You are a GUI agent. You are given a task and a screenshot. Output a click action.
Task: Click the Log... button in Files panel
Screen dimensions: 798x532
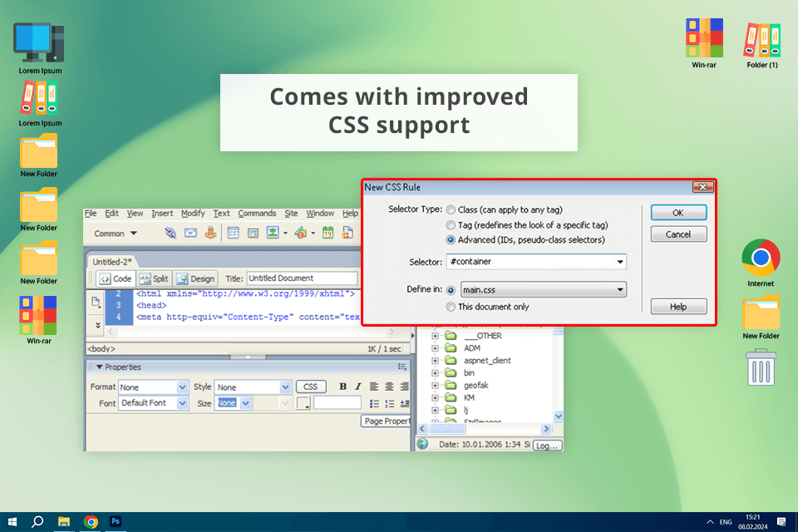(547, 446)
